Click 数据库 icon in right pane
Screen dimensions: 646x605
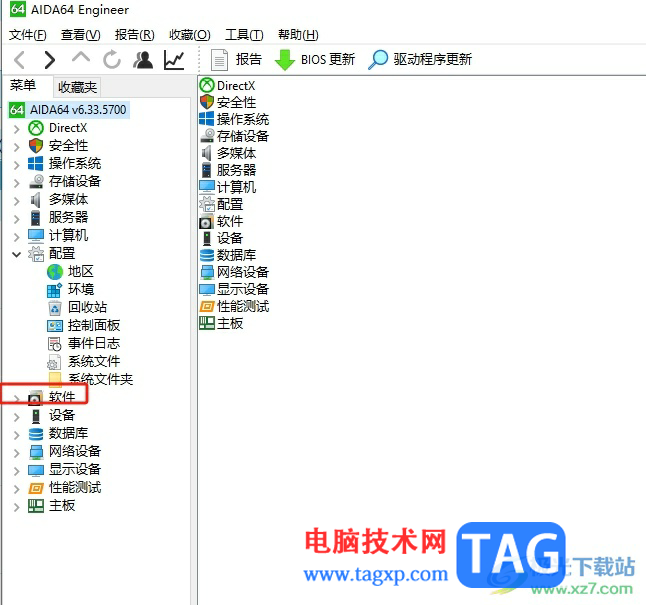click(x=207, y=256)
